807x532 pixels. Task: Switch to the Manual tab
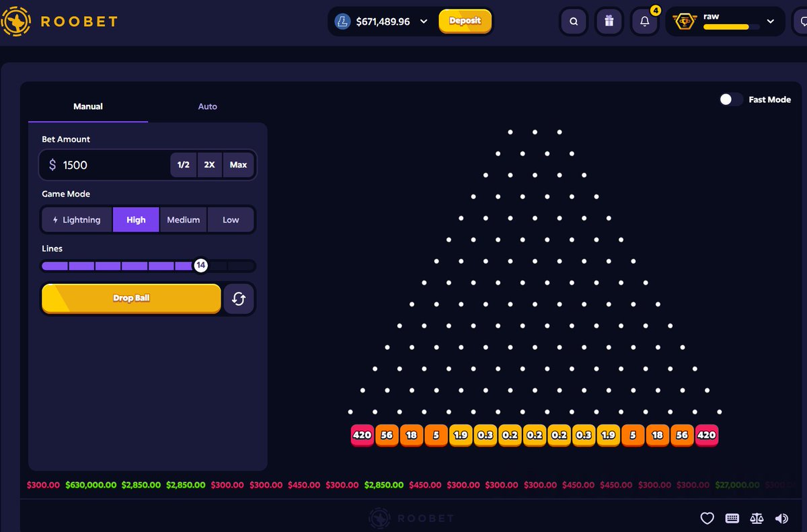(88, 106)
